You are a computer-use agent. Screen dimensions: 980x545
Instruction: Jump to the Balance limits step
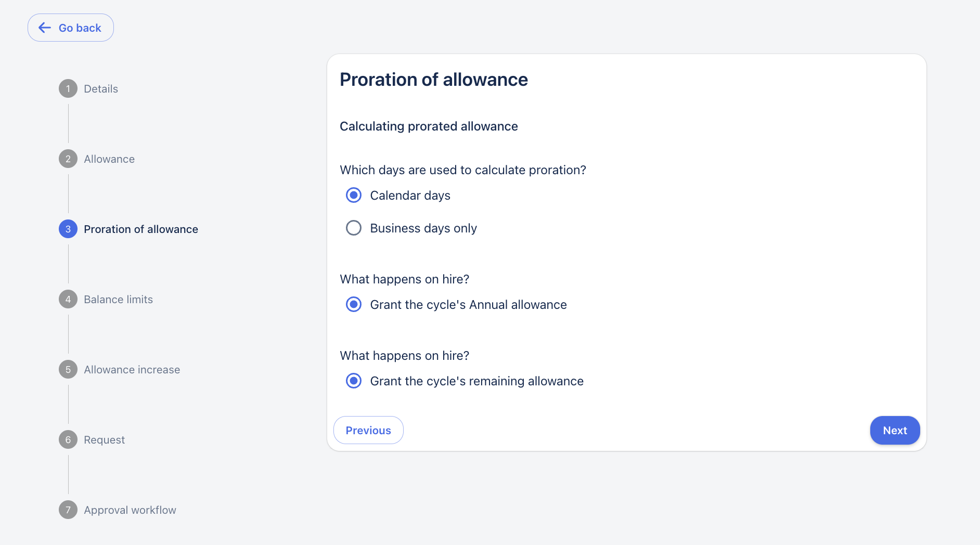[118, 300]
